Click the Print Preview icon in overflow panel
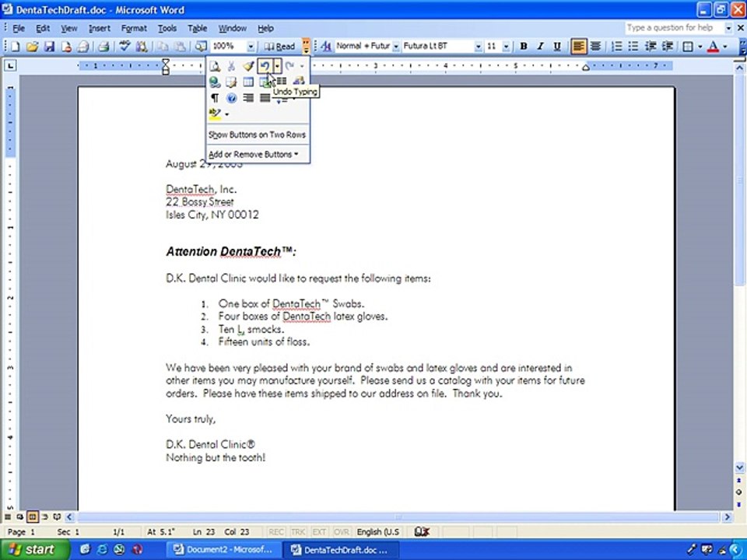 (215, 66)
